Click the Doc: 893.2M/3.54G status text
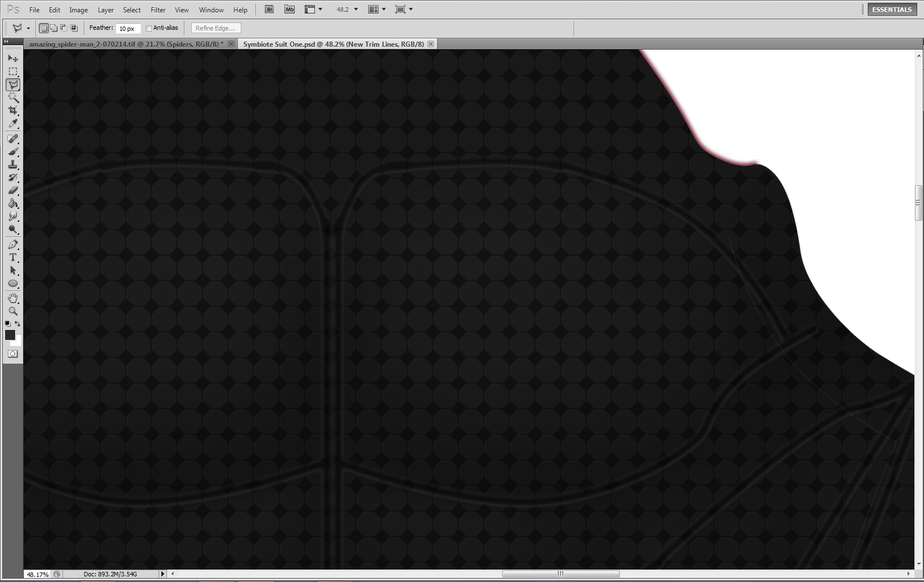 coord(110,574)
